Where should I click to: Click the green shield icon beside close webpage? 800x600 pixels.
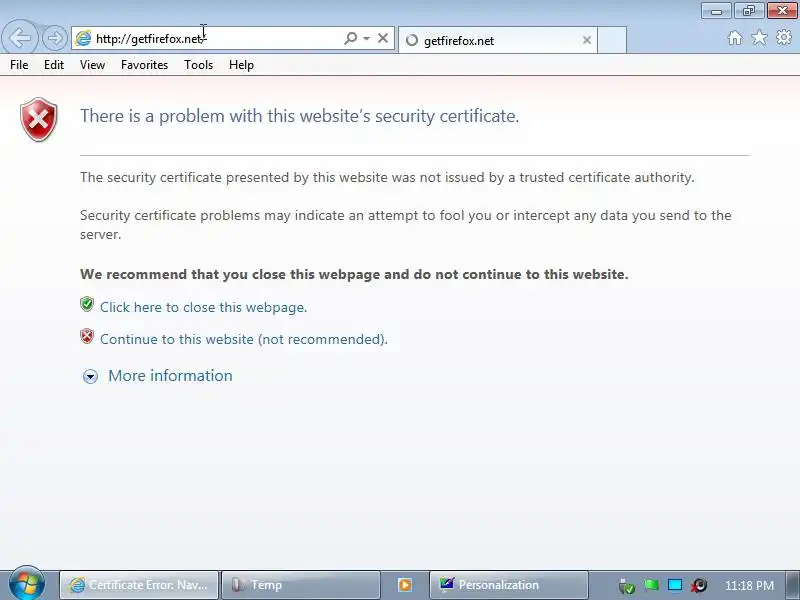(x=87, y=305)
